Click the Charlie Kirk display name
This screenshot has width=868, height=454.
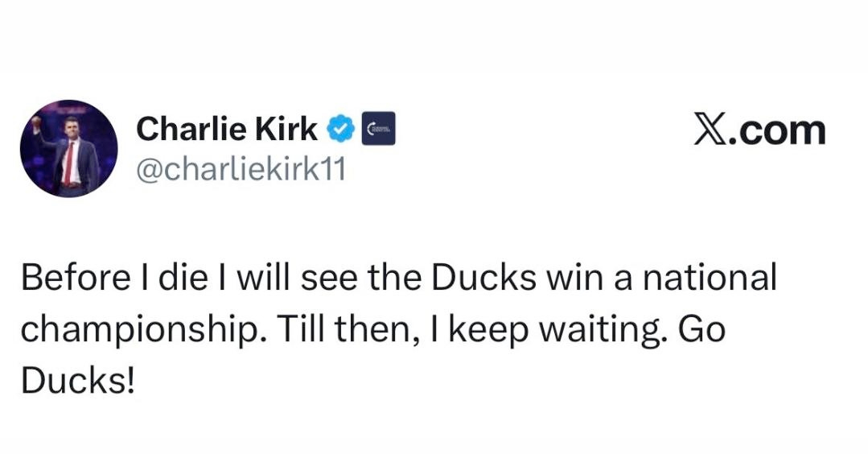(x=227, y=128)
